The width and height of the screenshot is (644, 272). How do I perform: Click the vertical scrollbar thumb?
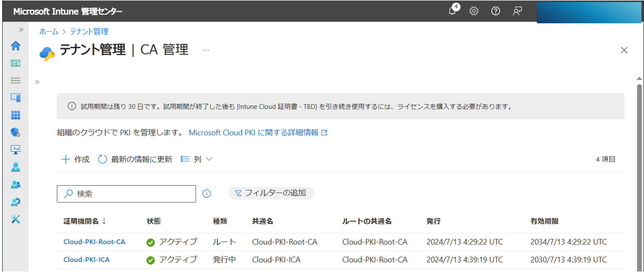click(x=639, y=177)
